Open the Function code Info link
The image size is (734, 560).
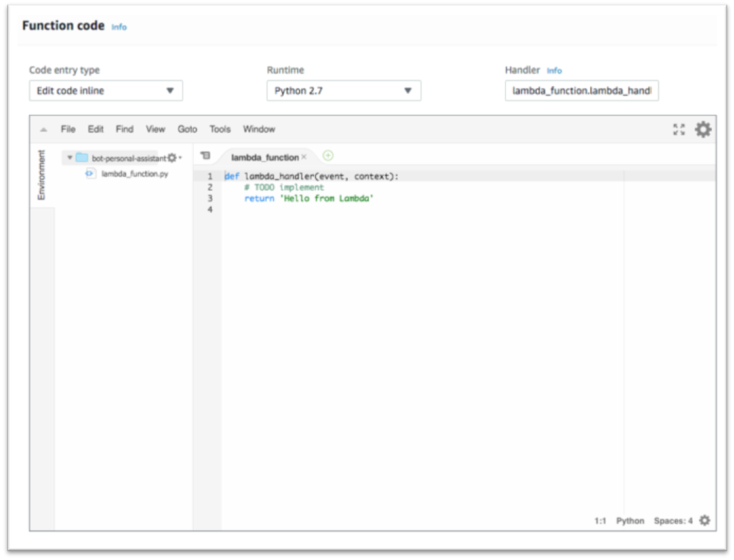[119, 27]
